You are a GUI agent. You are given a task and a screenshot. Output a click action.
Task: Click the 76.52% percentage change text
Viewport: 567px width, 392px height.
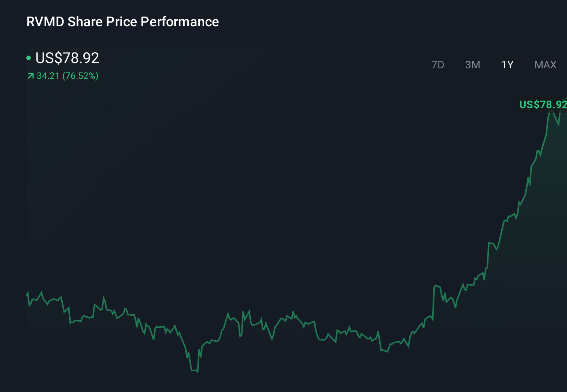point(80,76)
